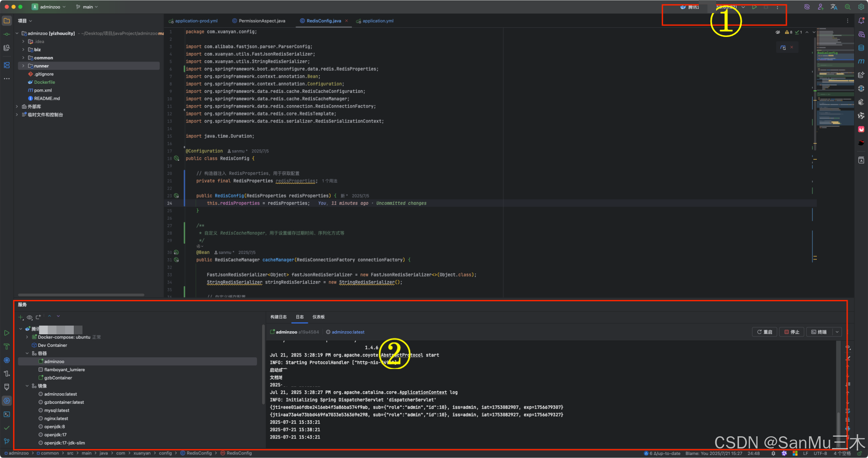Open the Commit tool window icon
Viewport: 868px width, 458px height.
[x=7, y=34]
